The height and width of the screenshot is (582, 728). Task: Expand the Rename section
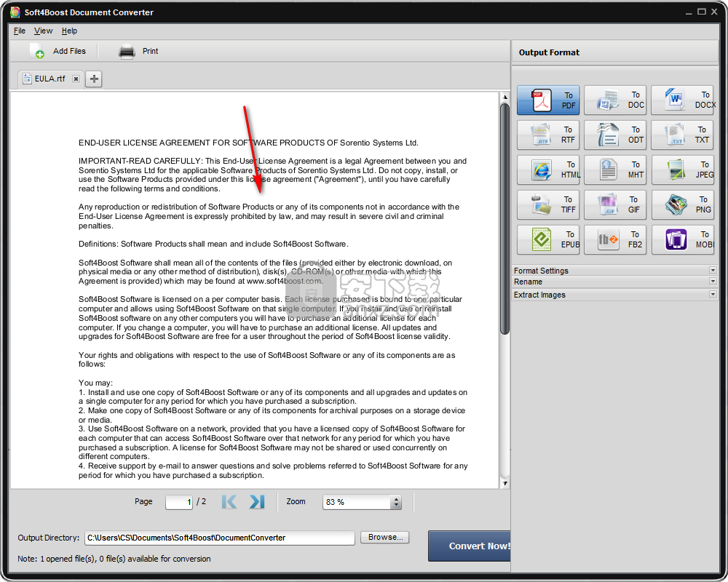coord(614,282)
